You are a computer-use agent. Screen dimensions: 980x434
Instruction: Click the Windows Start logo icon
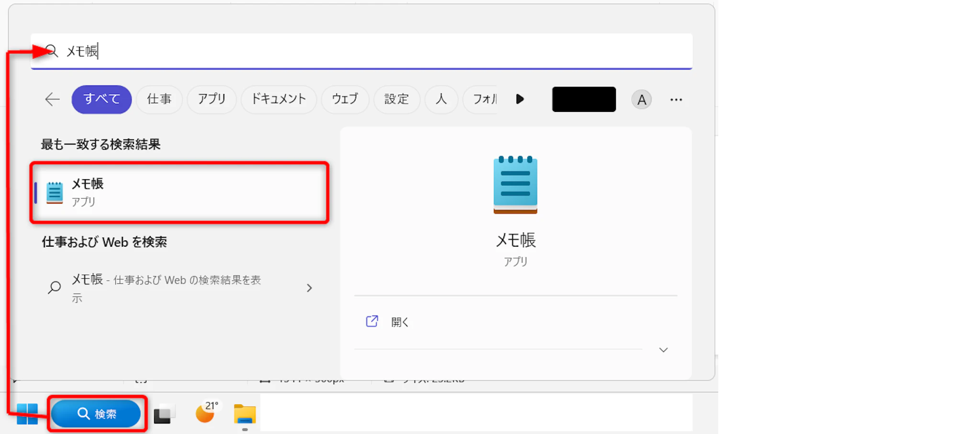click(27, 414)
